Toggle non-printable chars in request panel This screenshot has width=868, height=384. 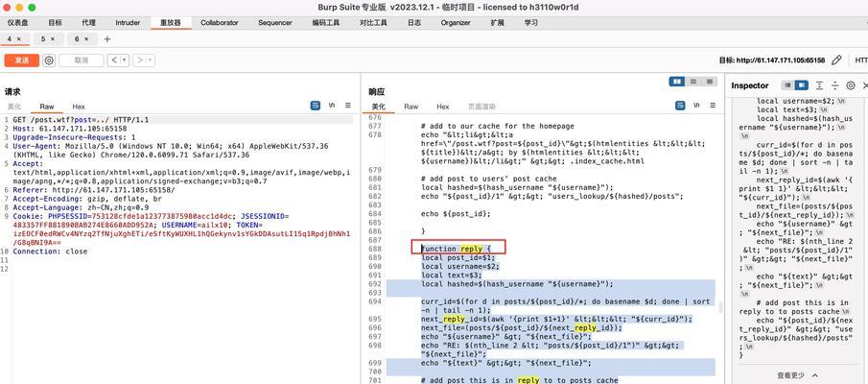coord(332,106)
